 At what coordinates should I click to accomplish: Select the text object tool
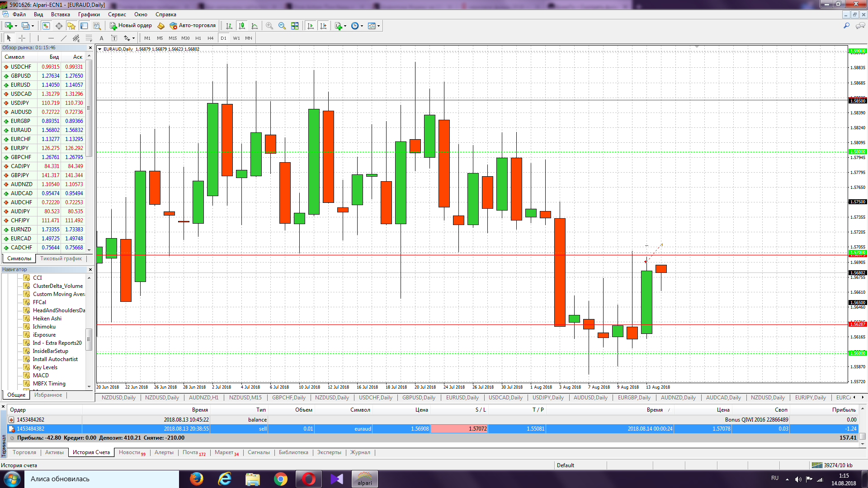coord(102,38)
